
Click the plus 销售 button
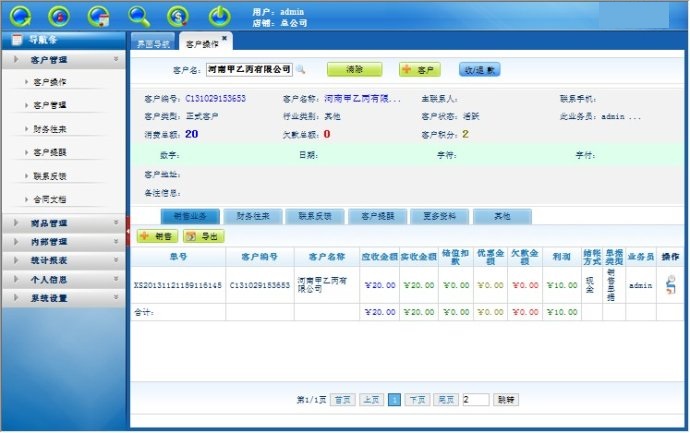157,236
